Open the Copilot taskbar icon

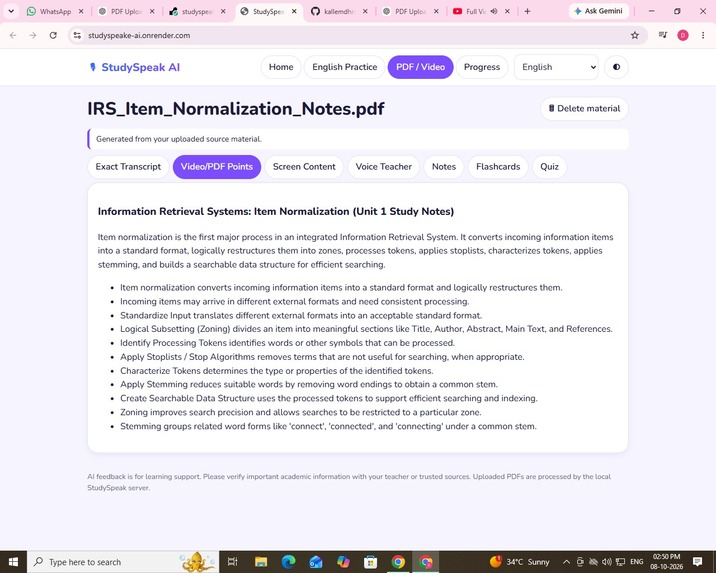(343, 562)
